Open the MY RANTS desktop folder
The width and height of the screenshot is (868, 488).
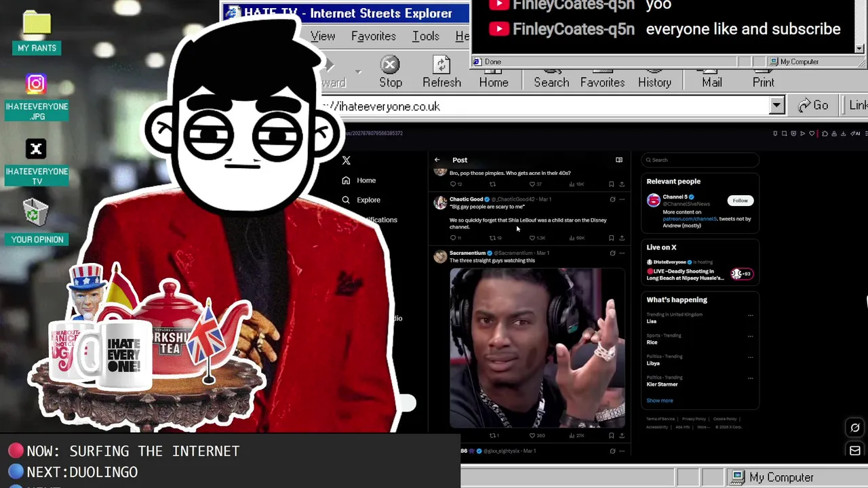[x=37, y=33]
